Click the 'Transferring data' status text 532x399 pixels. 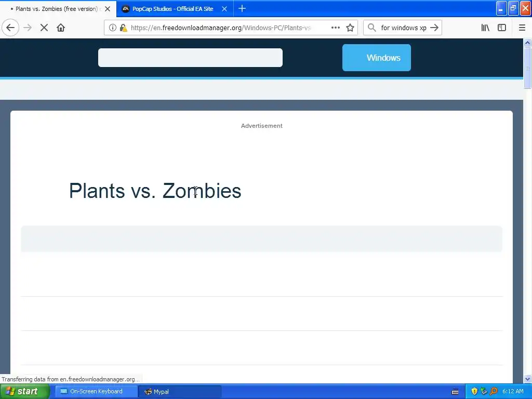71,379
